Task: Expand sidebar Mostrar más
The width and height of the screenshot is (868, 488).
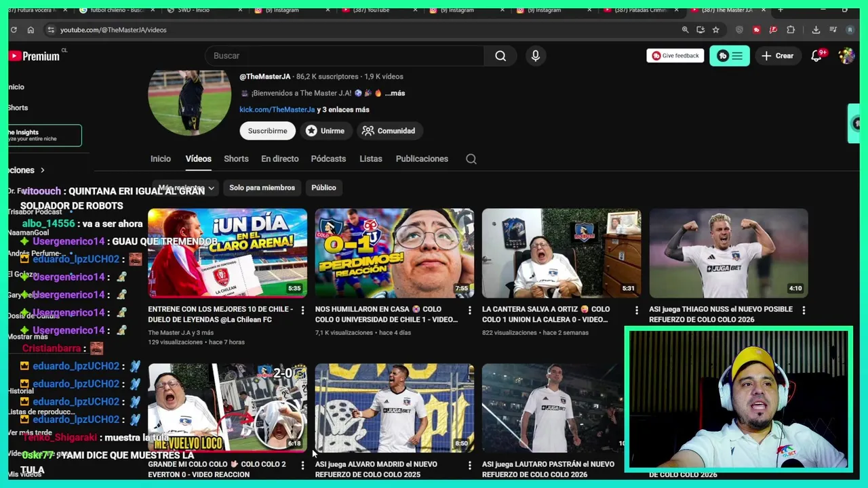Action: (28, 337)
